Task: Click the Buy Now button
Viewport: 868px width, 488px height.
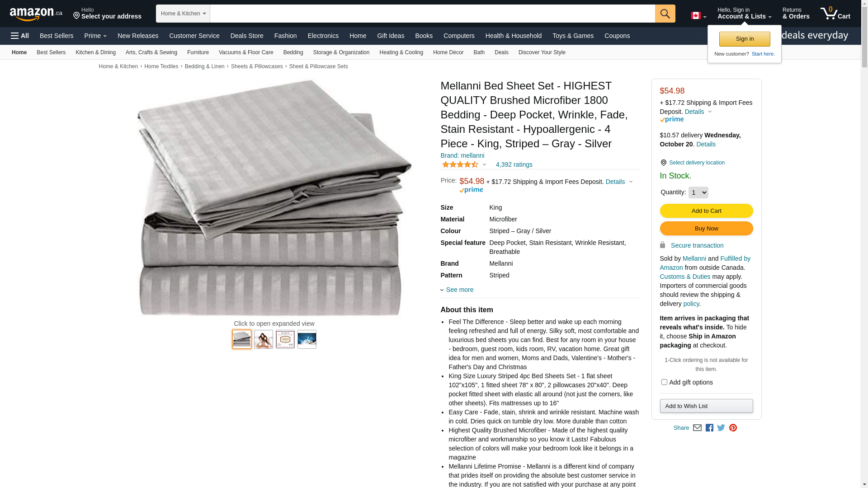Action: (706, 229)
